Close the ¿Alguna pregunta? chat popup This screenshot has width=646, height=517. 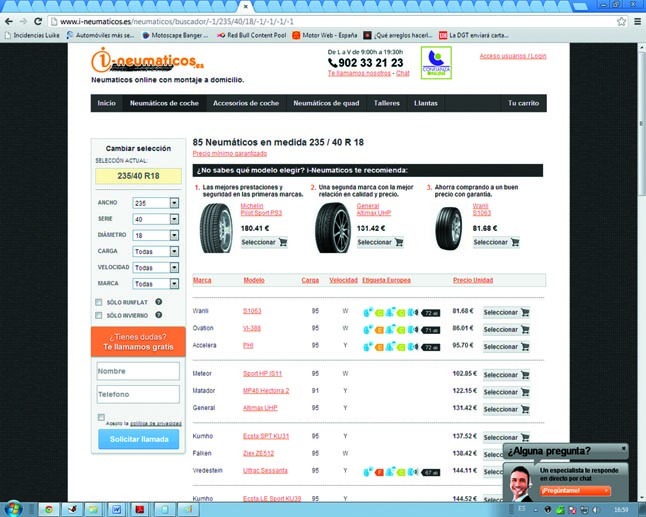[623, 448]
